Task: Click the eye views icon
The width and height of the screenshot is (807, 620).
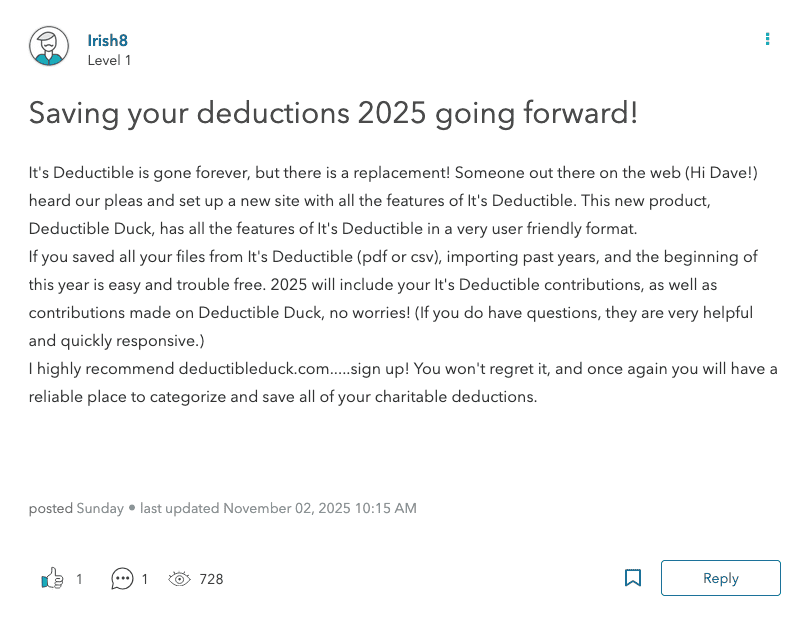Action: (180, 578)
